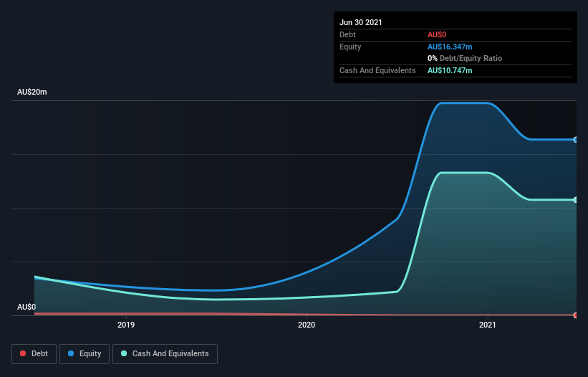Click the 2019 x-axis label
The height and width of the screenshot is (377, 588).
point(126,325)
